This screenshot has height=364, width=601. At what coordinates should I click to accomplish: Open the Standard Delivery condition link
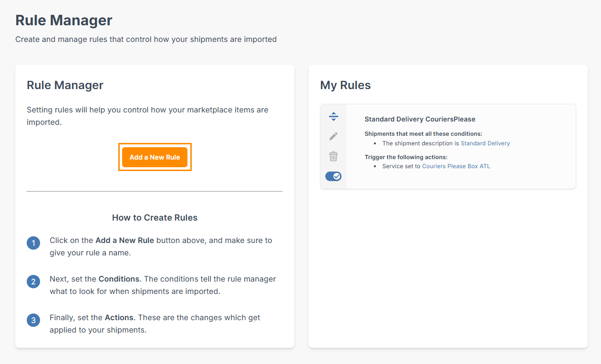click(x=485, y=143)
